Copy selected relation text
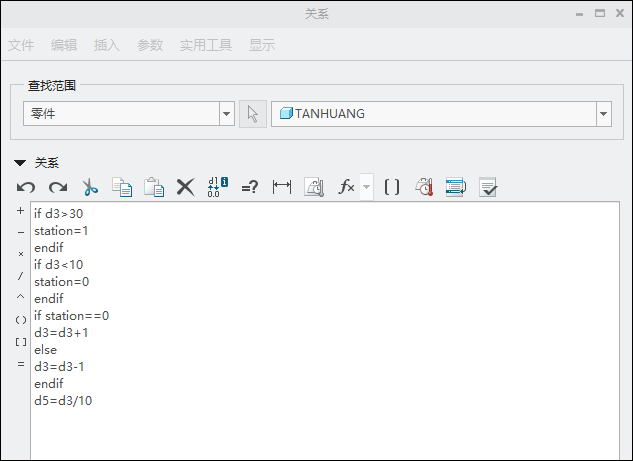Viewport: 633px width, 461px height. [x=122, y=187]
